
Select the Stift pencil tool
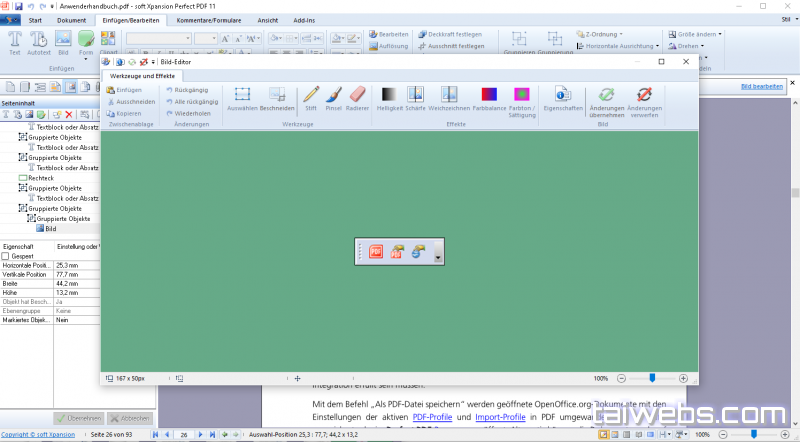311,98
